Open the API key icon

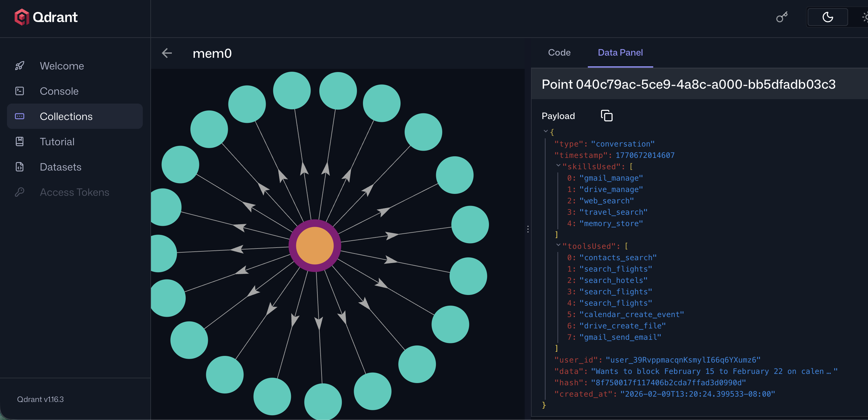pos(781,17)
